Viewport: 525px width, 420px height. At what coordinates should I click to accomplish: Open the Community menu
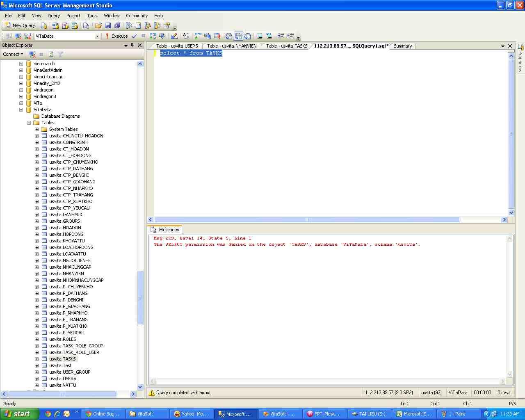point(137,16)
